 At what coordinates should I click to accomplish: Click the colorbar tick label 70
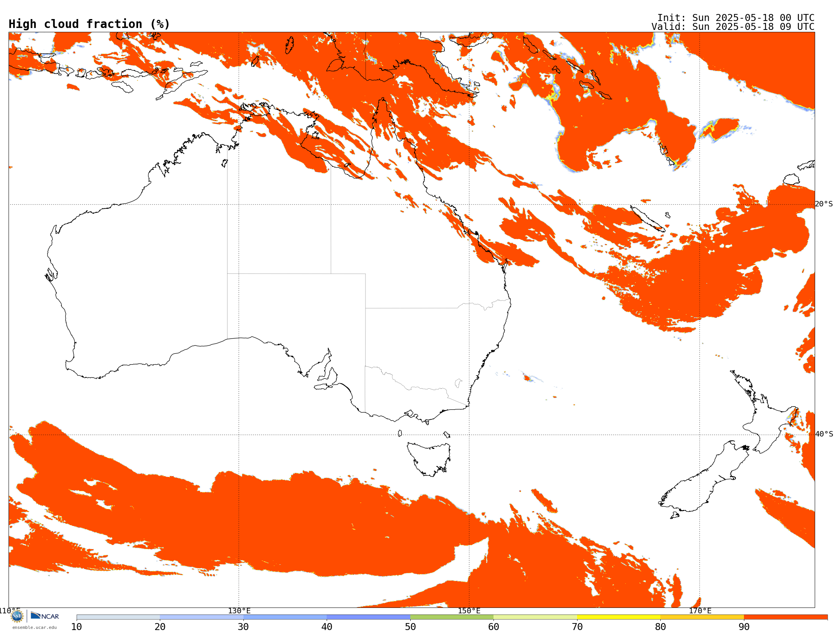click(x=577, y=627)
